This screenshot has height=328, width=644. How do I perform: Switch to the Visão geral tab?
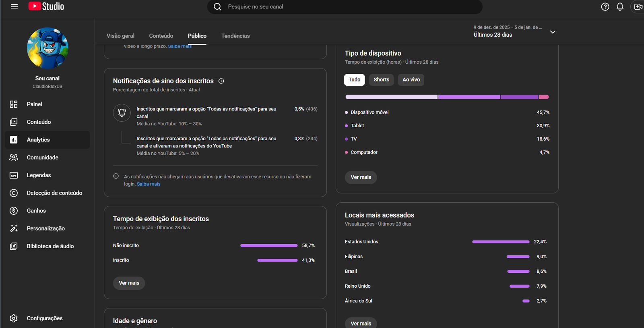click(x=120, y=36)
